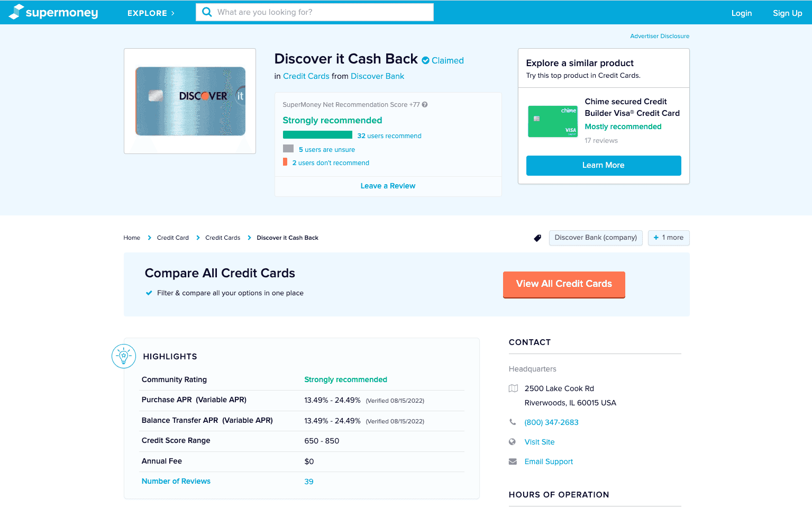
Task: Click the tag icon beside Discover Bank
Action: (537, 238)
